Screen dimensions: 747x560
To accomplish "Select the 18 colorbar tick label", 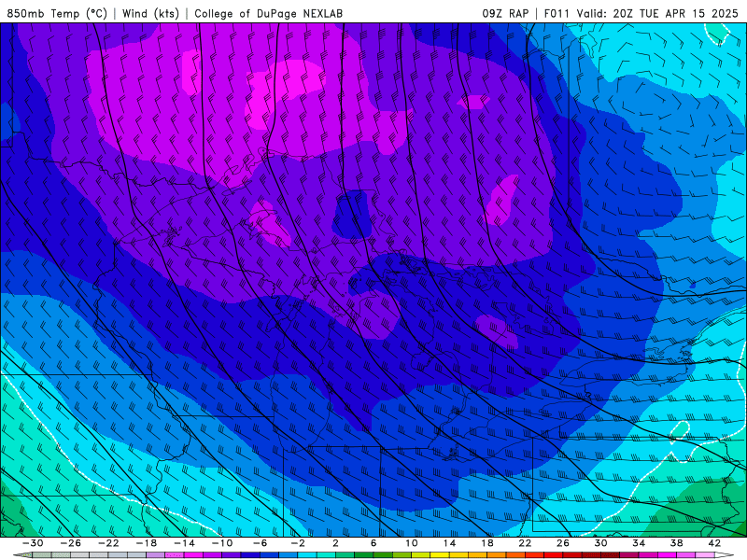I will point(486,543).
